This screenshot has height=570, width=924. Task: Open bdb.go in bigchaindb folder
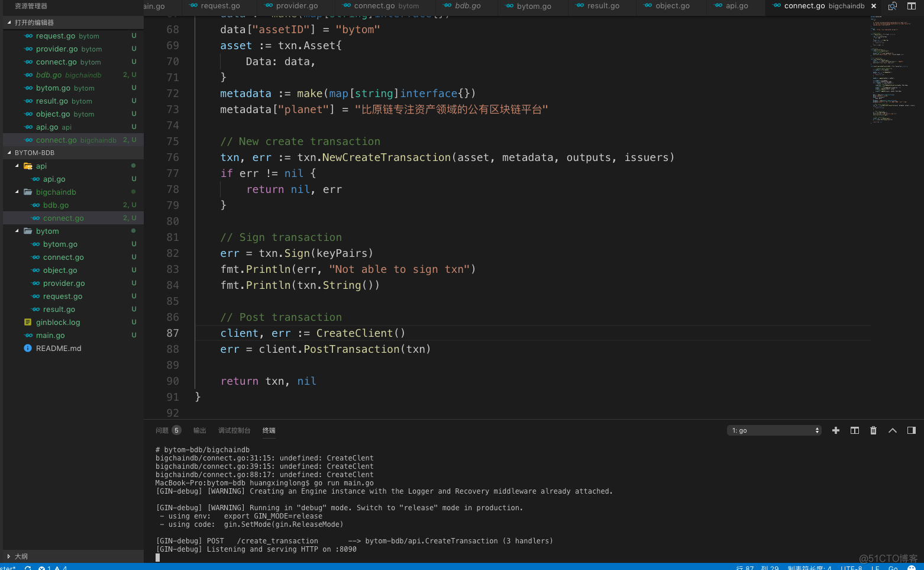tap(73, 205)
